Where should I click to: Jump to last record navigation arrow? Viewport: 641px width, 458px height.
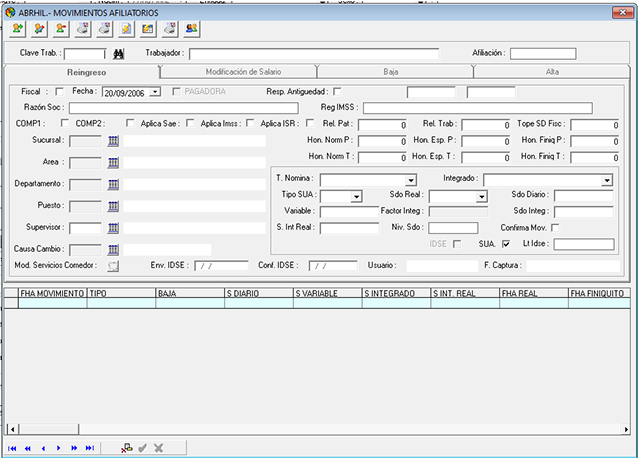[90, 448]
